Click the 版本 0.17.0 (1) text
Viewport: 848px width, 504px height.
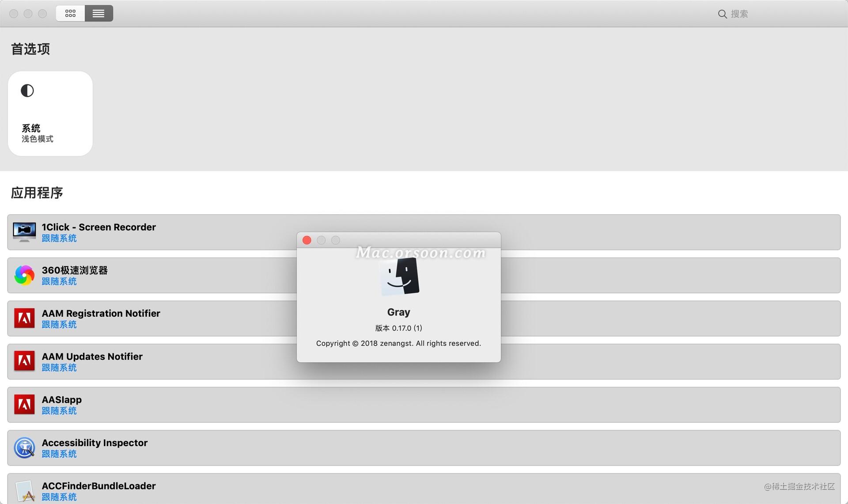point(399,328)
